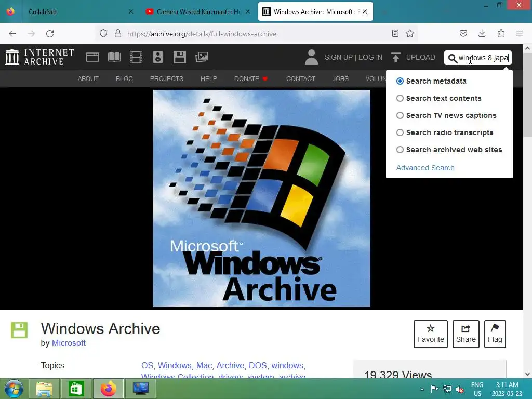Click the Firefox taskbar icon
This screenshot has height=399, width=532.
[x=108, y=389]
